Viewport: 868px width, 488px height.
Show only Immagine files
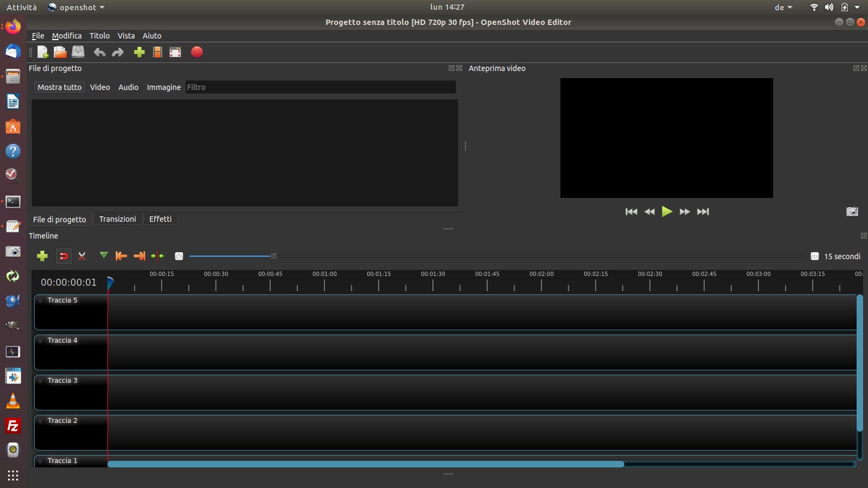tap(163, 87)
